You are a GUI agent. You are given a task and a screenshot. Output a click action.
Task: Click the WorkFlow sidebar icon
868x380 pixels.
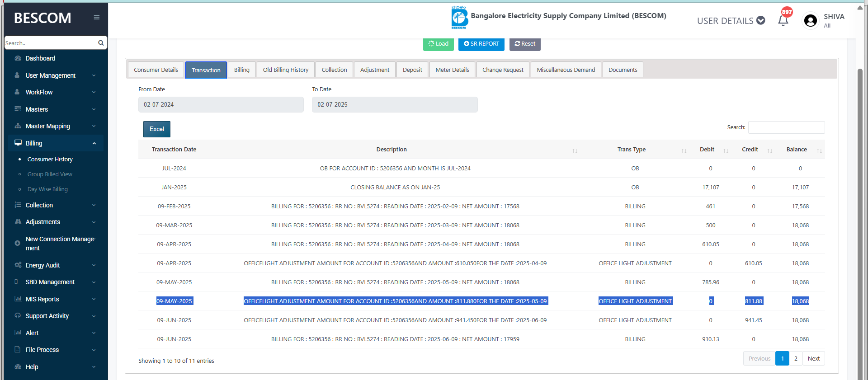(x=17, y=92)
